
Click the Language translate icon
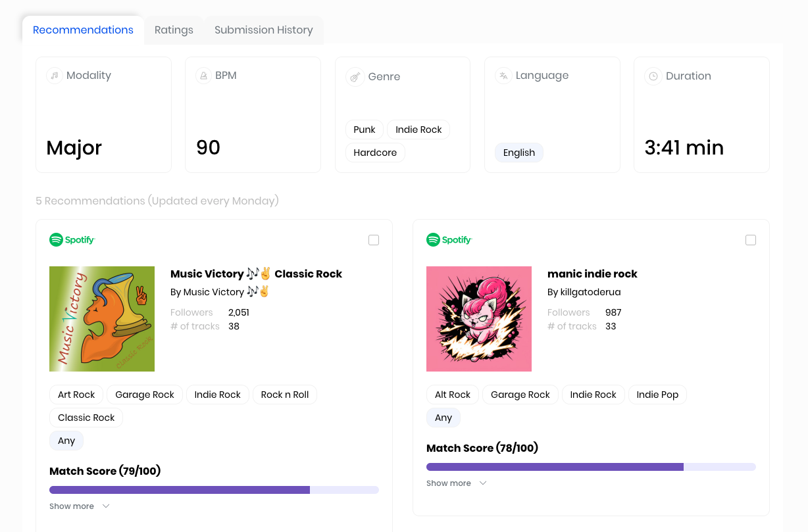[503, 76]
